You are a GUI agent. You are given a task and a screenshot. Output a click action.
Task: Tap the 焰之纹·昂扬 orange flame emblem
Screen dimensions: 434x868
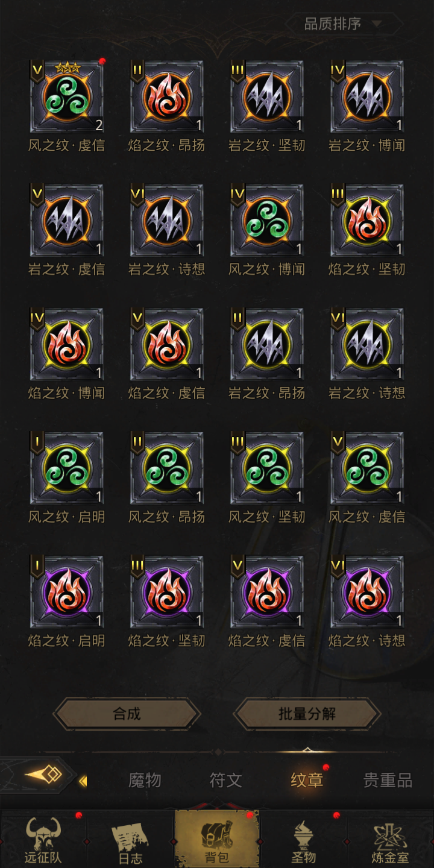[x=167, y=96]
